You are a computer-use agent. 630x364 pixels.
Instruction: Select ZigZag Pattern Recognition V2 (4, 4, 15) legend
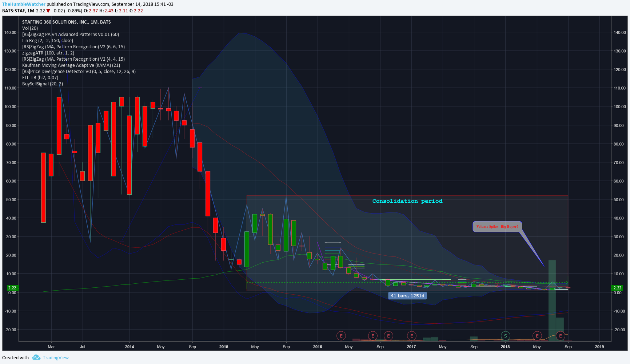pos(73,59)
